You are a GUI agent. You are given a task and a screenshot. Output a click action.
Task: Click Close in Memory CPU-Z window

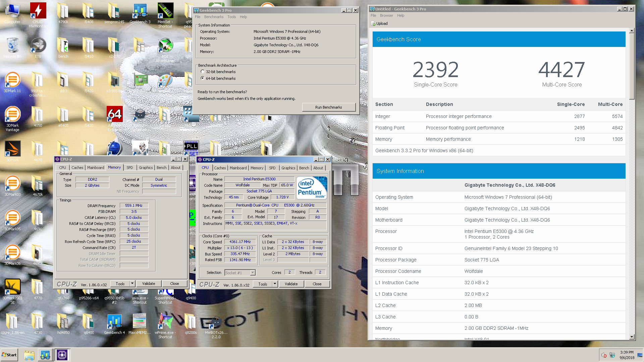(174, 284)
